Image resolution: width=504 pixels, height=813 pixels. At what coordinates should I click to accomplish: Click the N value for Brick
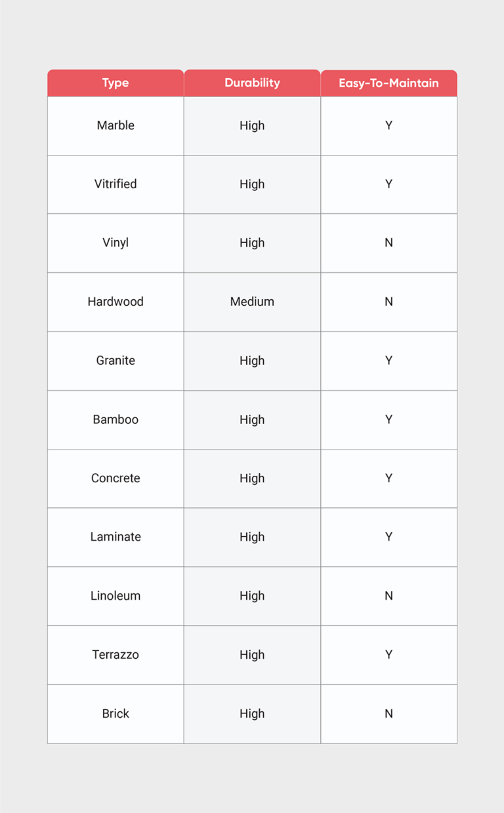point(388,714)
